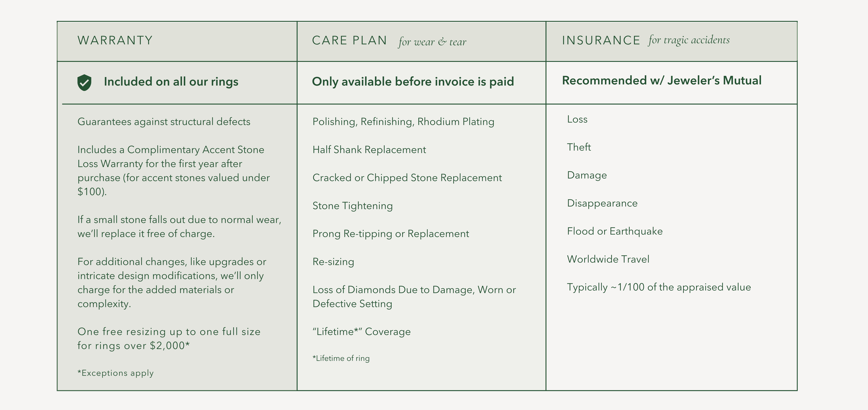Click 'Worldwide Travel' insurance item

click(608, 259)
